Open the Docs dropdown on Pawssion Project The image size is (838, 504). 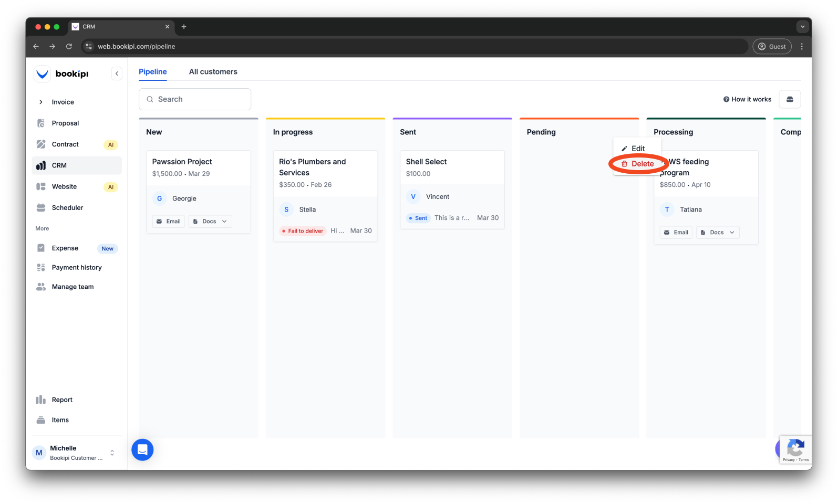click(210, 222)
